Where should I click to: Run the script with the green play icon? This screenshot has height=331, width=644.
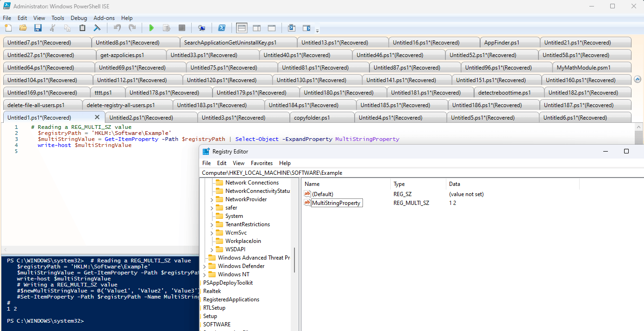[x=151, y=28]
